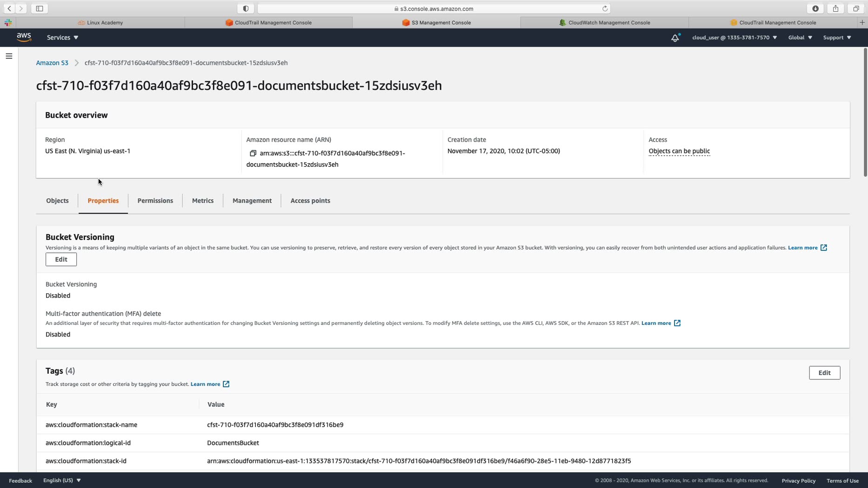Open the English (US) language selector
The height and width of the screenshot is (488, 868).
click(x=62, y=480)
